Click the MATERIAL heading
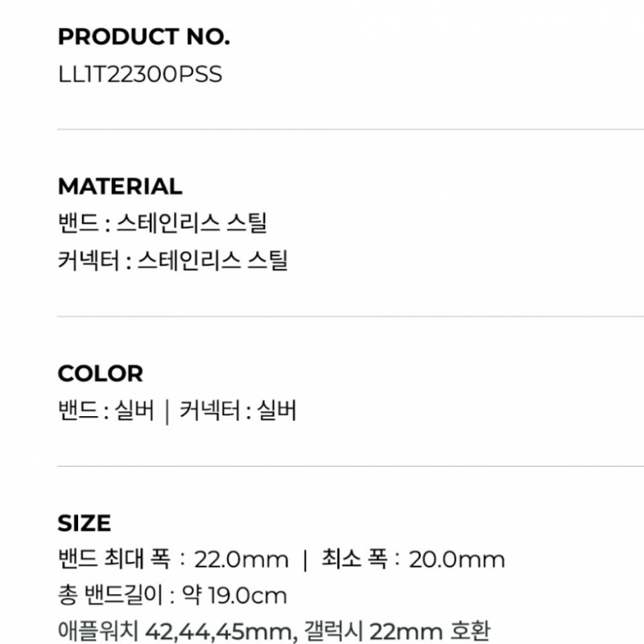Screen dimensions: 644x644 pyautogui.click(x=120, y=186)
